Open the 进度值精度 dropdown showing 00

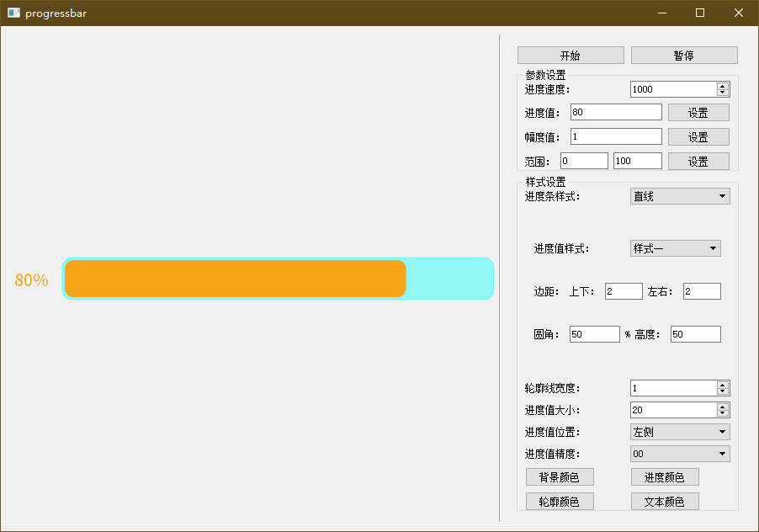pos(679,453)
